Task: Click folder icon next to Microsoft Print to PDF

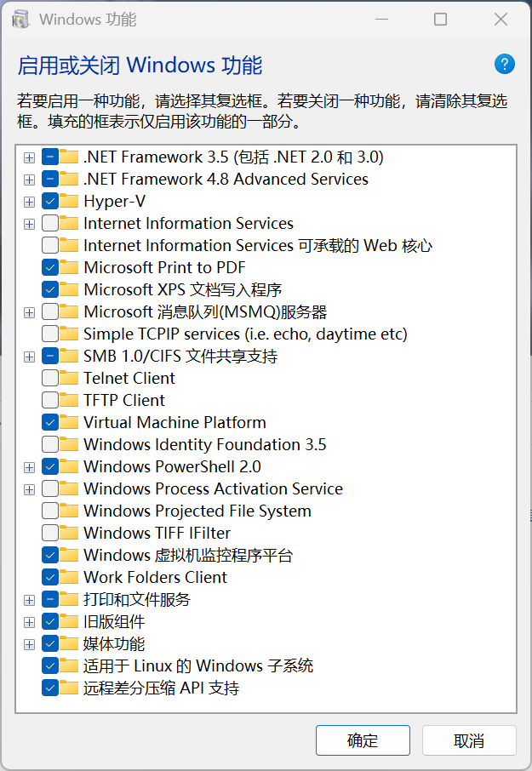Action: tap(69, 267)
